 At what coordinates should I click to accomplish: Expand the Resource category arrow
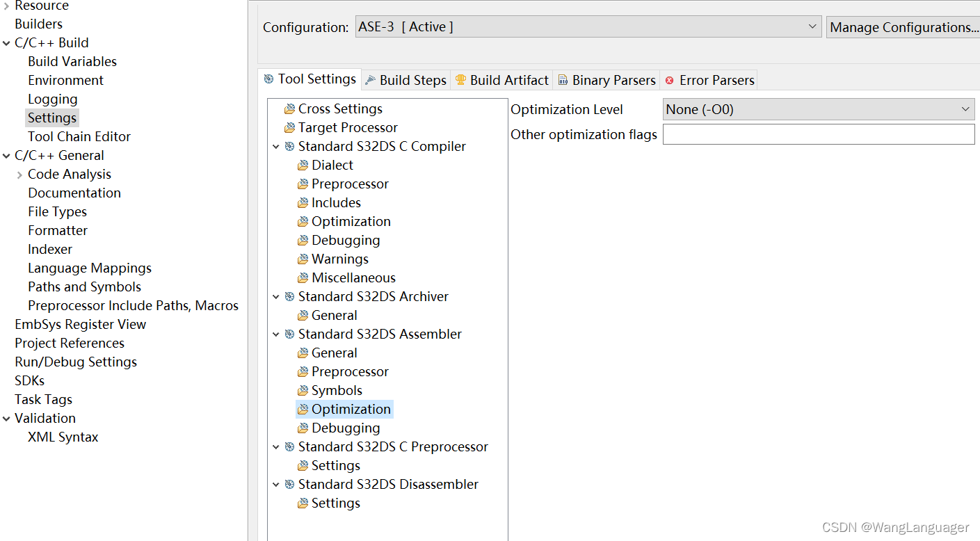tap(6, 6)
